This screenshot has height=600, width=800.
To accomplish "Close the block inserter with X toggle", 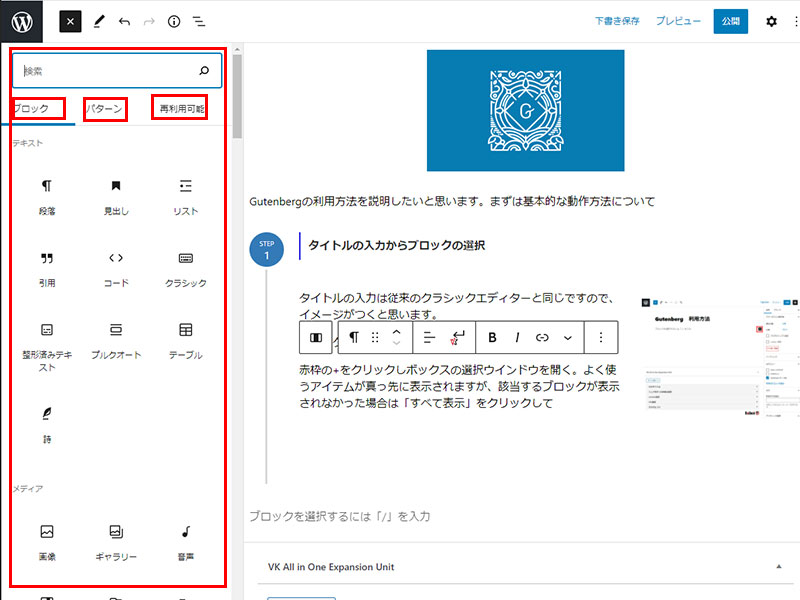I will pyautogui.click(x=70, y=21).
